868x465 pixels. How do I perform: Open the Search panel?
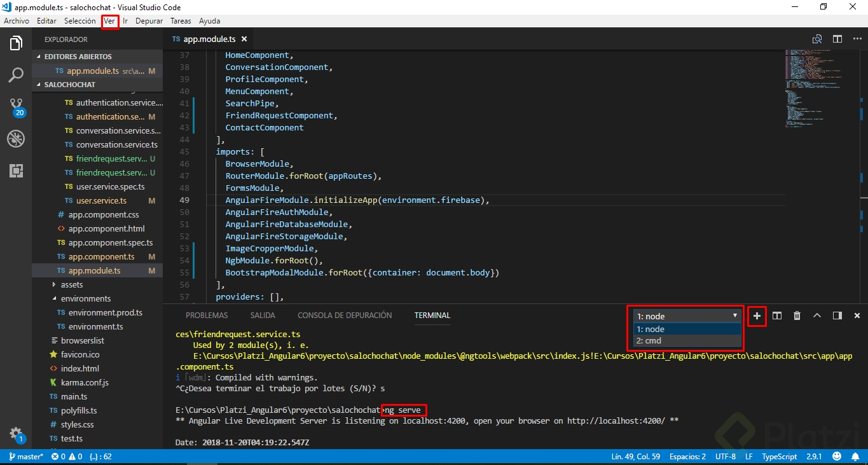pos(15,75)
